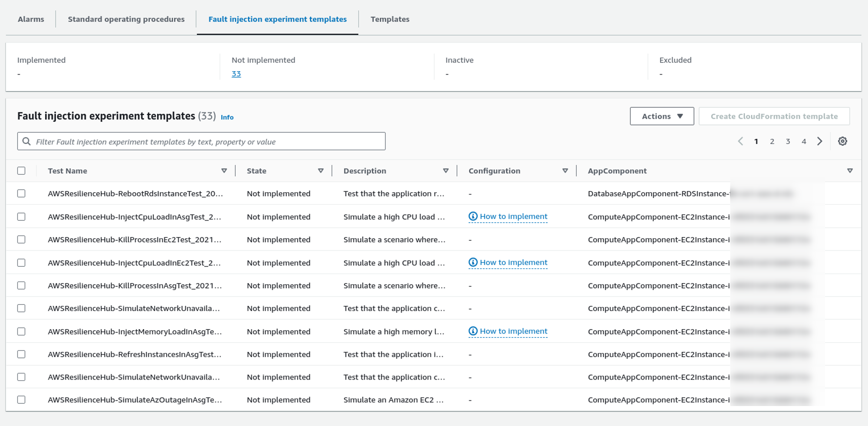The height and width of the screenshot is (426, 868).
Task: Open the Info link beside table title
Action: click(227, 117)
